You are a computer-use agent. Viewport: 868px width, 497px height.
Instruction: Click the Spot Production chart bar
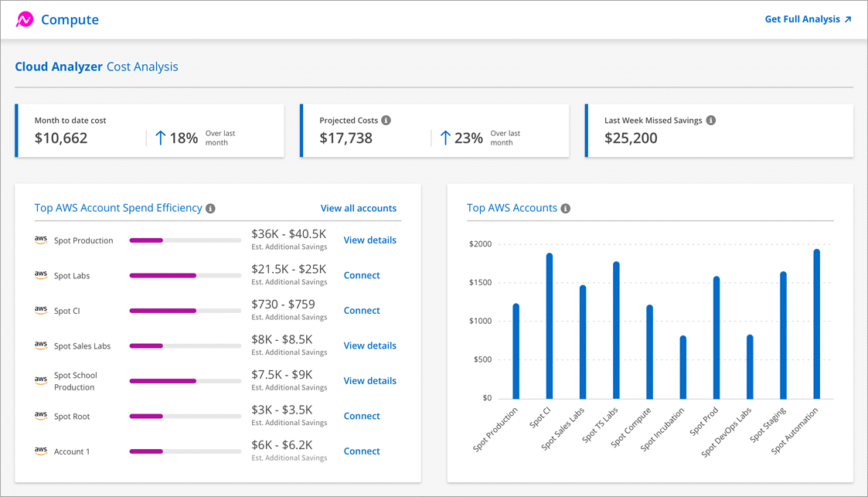coord(516,352)
